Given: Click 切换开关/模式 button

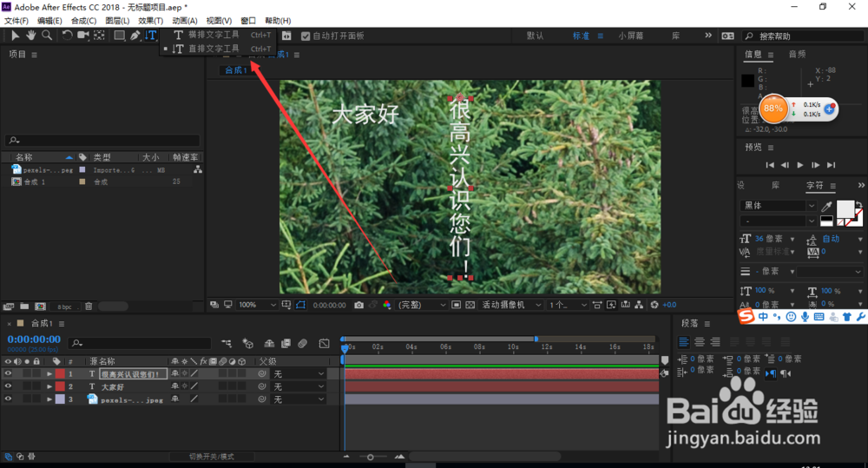Looking at the screenshot, I should (x=212, y=457).
